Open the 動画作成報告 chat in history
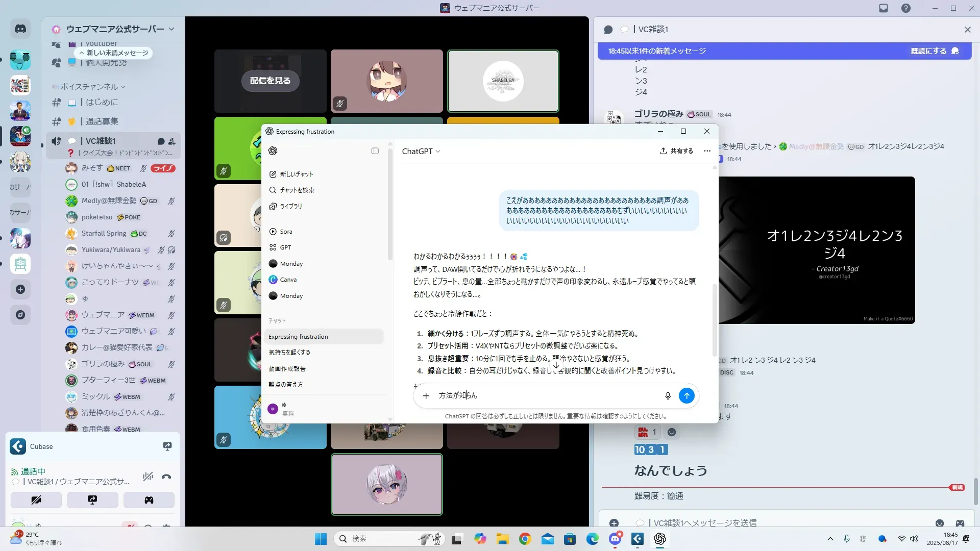 click(x=287, y=368)
